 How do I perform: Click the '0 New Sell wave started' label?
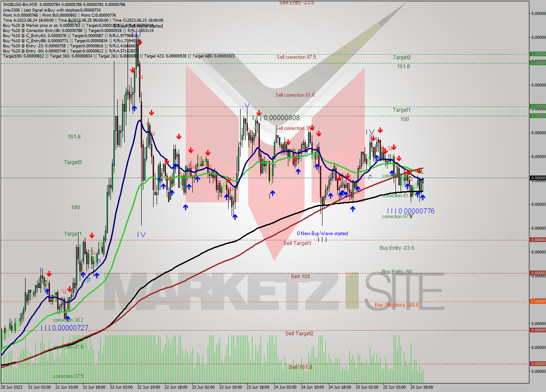pos(138,26)
